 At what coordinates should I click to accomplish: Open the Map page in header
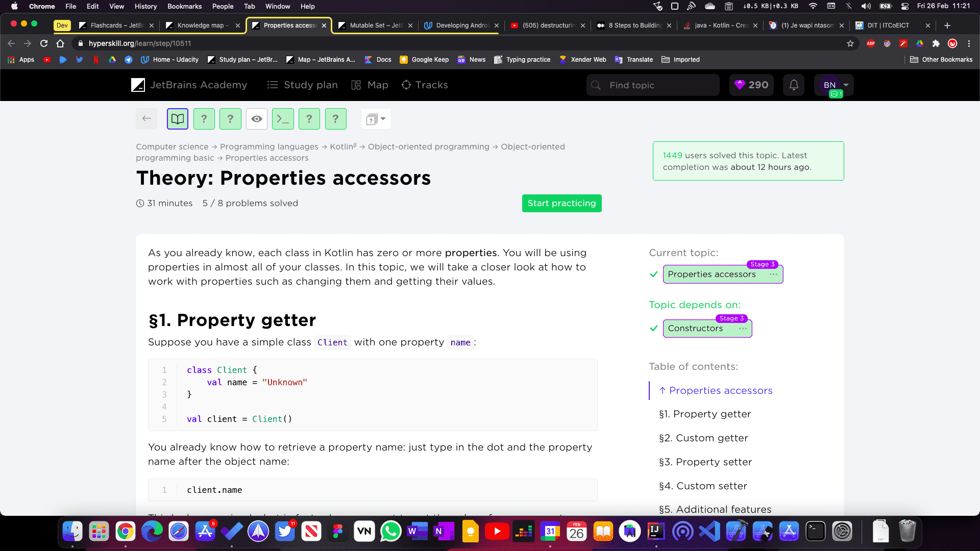coord(370,85)
